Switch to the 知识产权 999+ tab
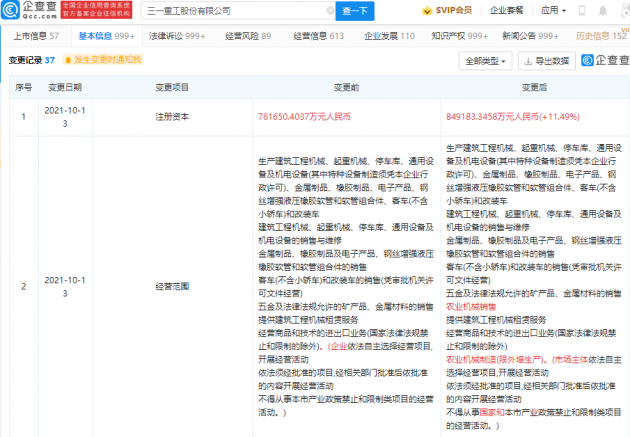This screenshot has width=630, height=437. [460, 36]
